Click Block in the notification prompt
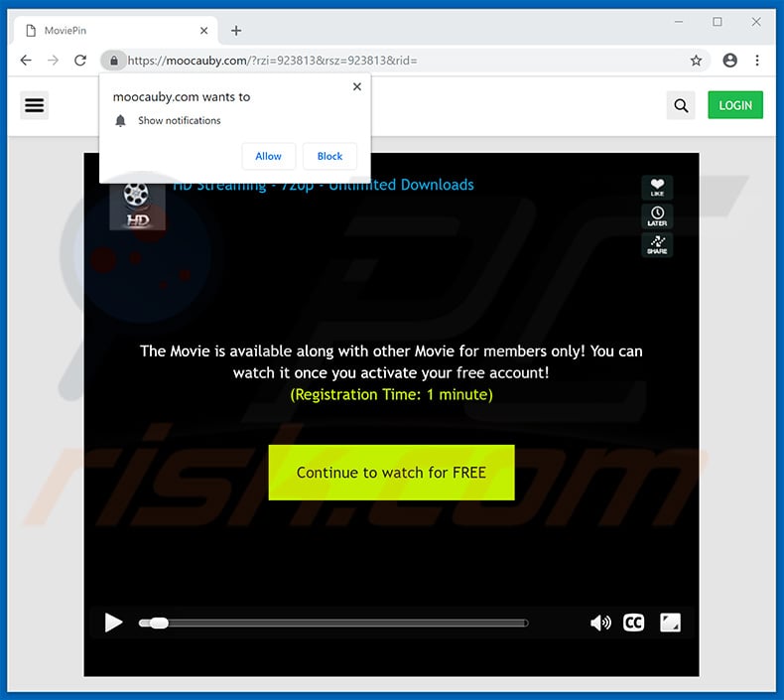The image size is (784, 700). [330, 156]
